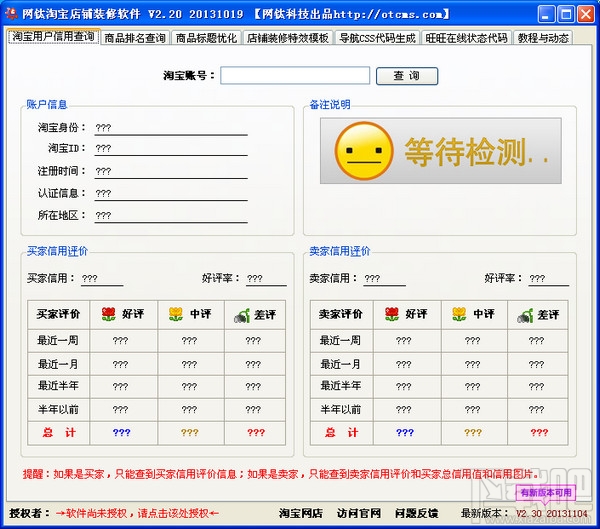Close the application window
The image size is (600, 529).
click(x=586, y=15)
